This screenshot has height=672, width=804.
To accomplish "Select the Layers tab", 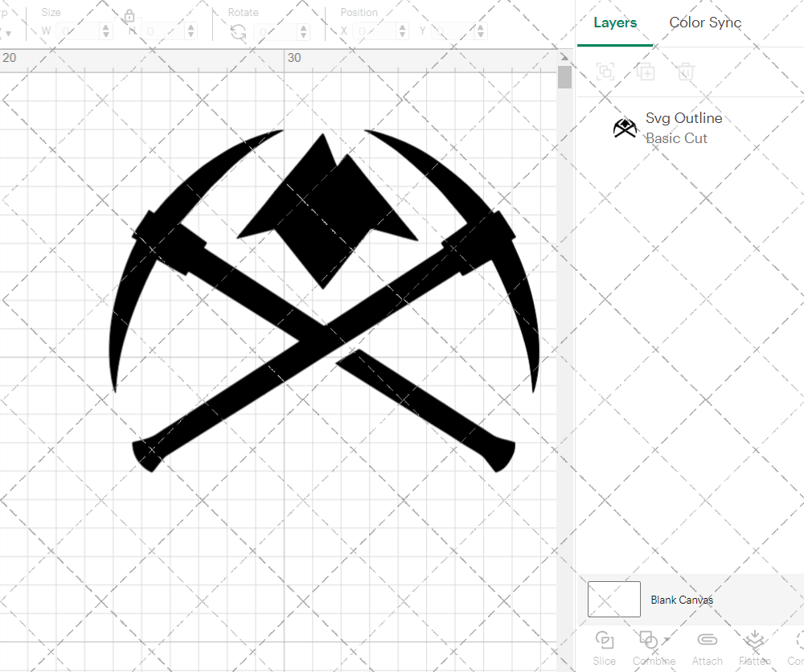I will coord(615,23).
